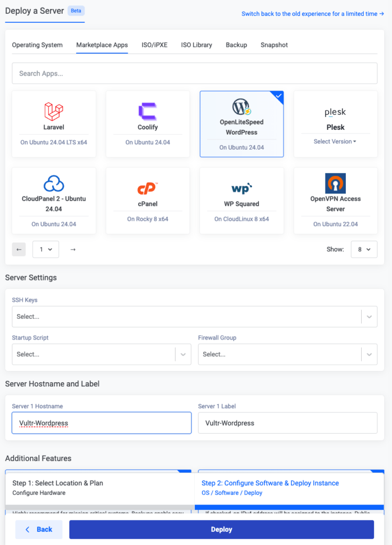Click 'On Ubuntu 24.04 LTS x64' under Laravel
The width and height of the screenshot is (392, 545).
54,142
